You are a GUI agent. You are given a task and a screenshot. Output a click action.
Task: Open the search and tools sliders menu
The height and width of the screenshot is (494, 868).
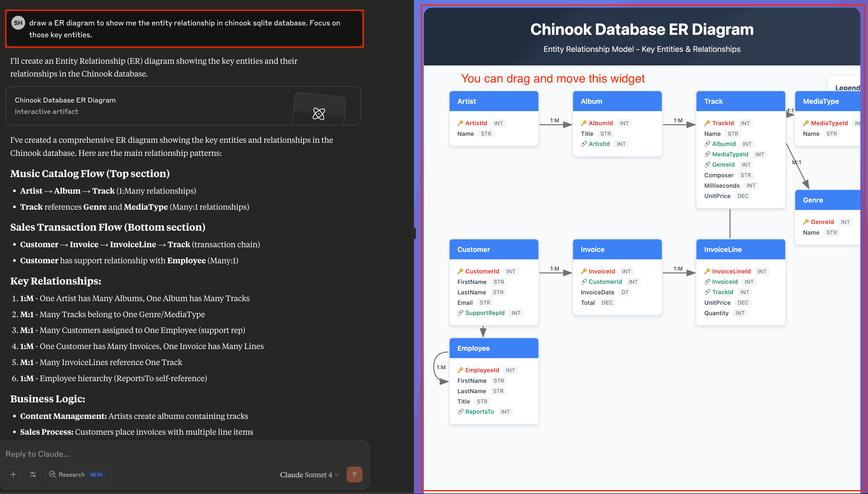(x=33, y=474)
